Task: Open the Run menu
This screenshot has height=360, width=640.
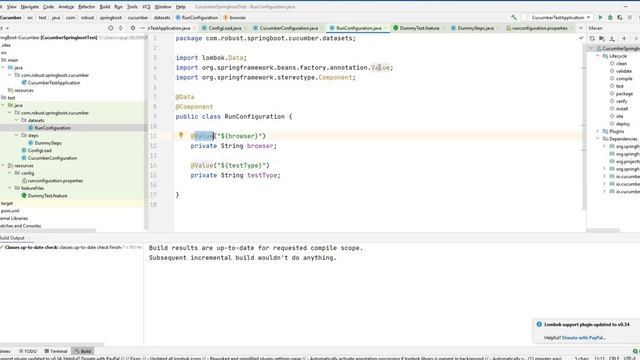Action: pyautogui.click(x=118, y=7)
